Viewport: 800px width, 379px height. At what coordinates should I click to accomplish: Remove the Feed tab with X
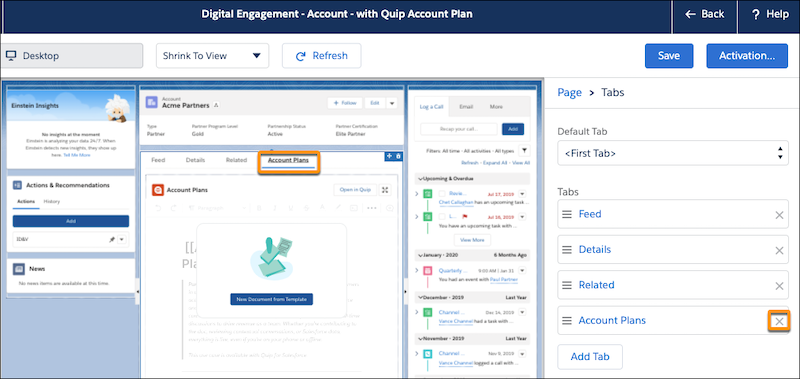pyautogui.click(x=779, y=215)
